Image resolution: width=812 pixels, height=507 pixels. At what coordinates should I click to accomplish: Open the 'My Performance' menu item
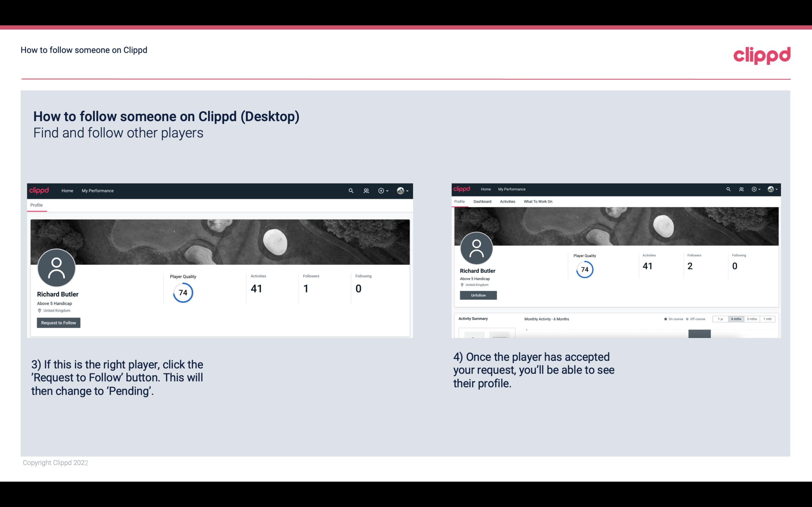97,190
